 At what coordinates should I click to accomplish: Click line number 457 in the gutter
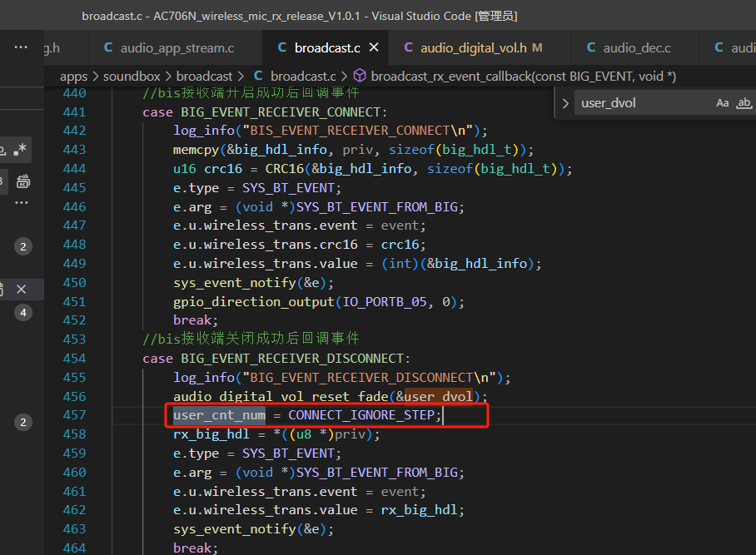pyautogui.click(x=74, y=415)
